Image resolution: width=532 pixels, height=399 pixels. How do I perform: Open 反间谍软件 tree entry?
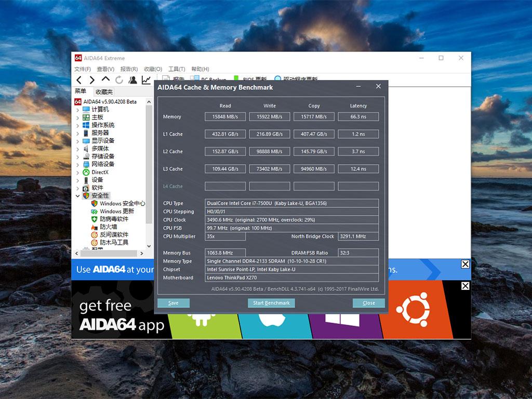point(114,234)
